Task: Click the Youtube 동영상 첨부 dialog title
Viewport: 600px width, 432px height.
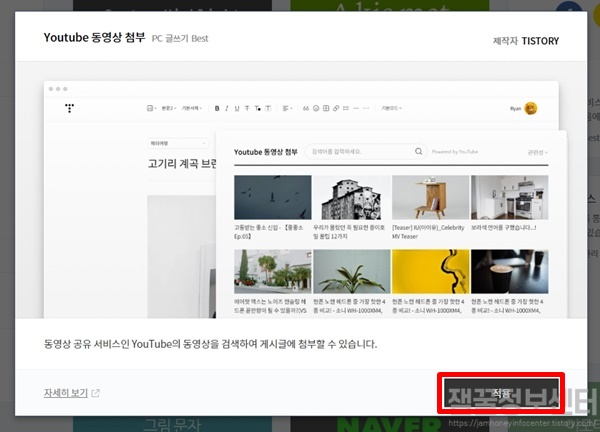Action: click(95, 37)
